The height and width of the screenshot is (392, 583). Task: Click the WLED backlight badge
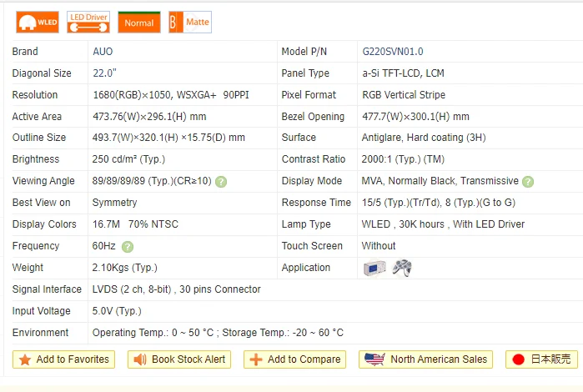pyautogui.click(x=37, y=23)
